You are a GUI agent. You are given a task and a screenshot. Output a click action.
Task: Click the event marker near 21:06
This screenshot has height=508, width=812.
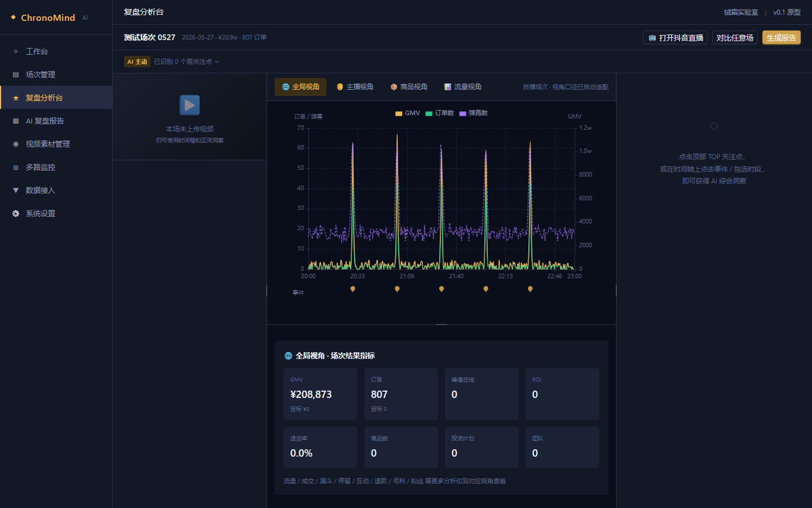click(397, 289)
